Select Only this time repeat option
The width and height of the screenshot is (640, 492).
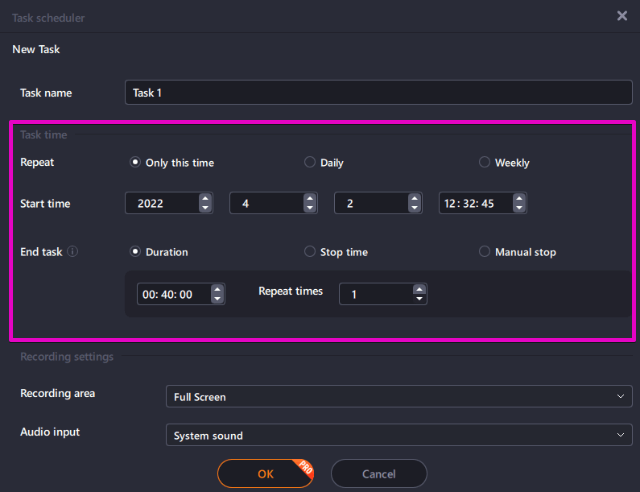pyautogui.click(x=172, y=163)
